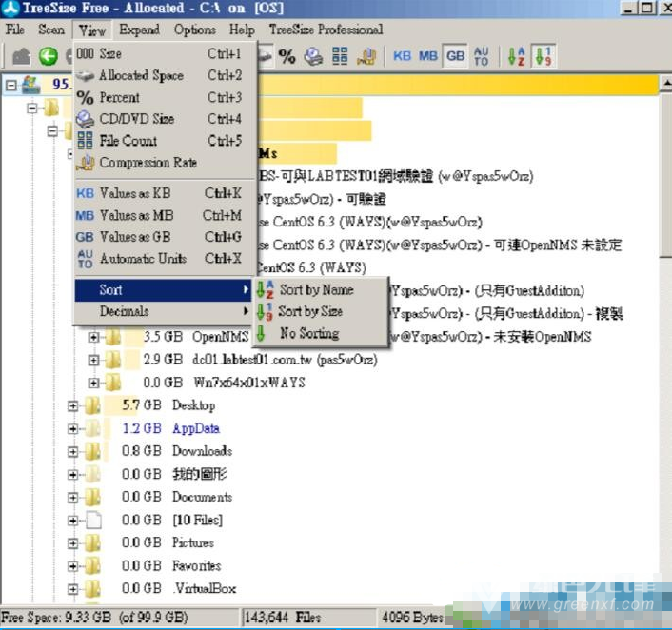Screen dimensions: 672x630
Task: Open the Scan menu
Action: click(51, 30)
